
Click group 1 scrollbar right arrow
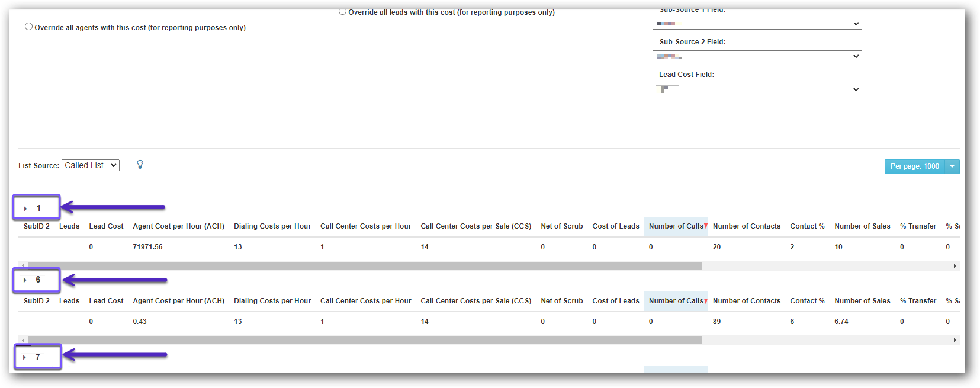(x=955, y=266)
